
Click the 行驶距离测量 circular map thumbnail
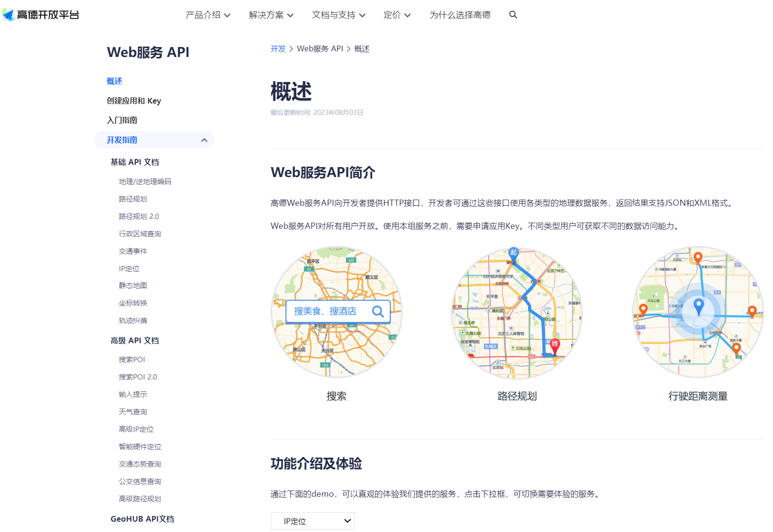pos(698,312)
